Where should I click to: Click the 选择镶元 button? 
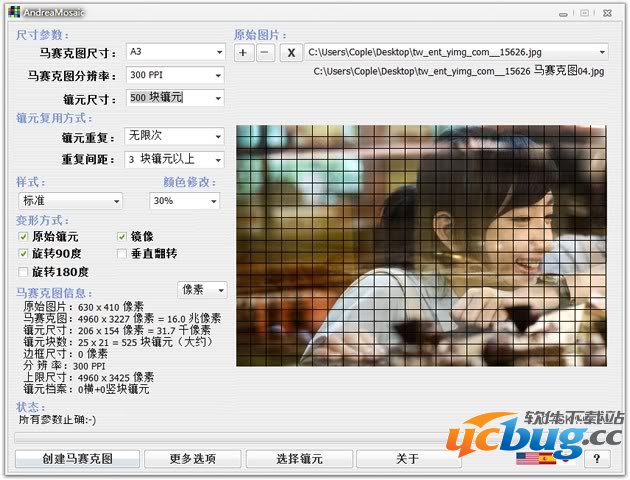pyautogui.click(x=299, y=459)
